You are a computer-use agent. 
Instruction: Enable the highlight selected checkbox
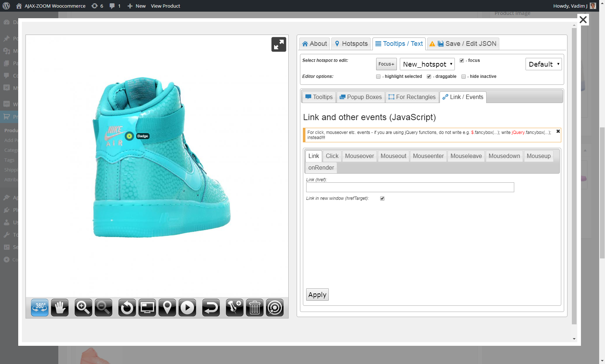click(378, 76)
